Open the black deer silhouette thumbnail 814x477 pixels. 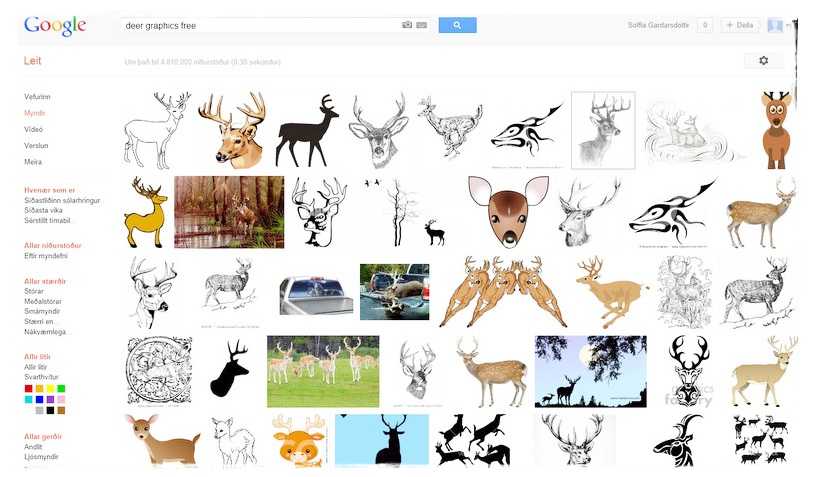click(307, 131)
